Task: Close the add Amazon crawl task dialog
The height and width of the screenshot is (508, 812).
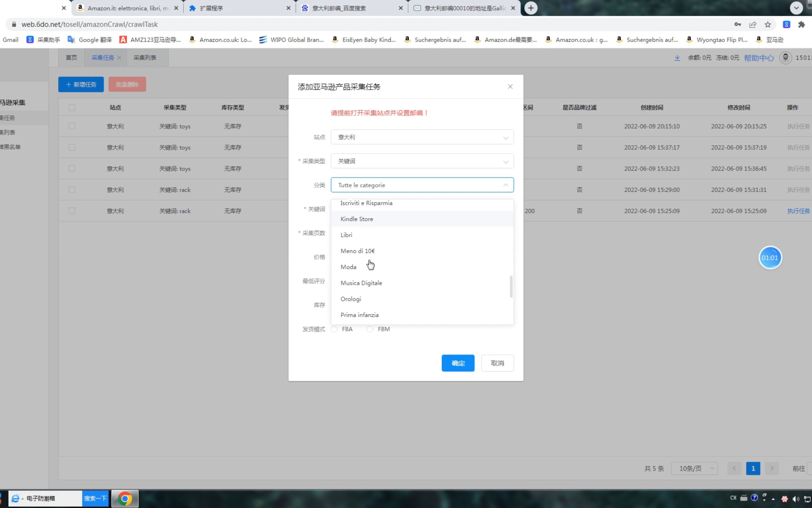Action: click(510, 87)
